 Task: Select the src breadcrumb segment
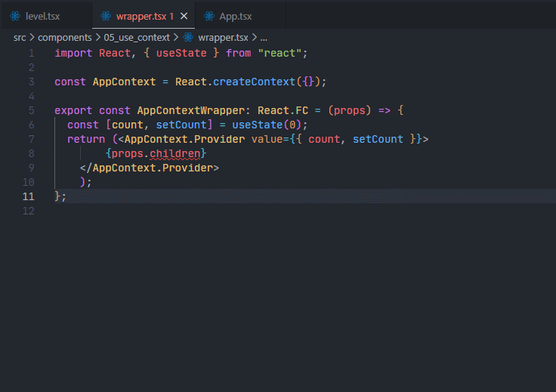point(20,36)
